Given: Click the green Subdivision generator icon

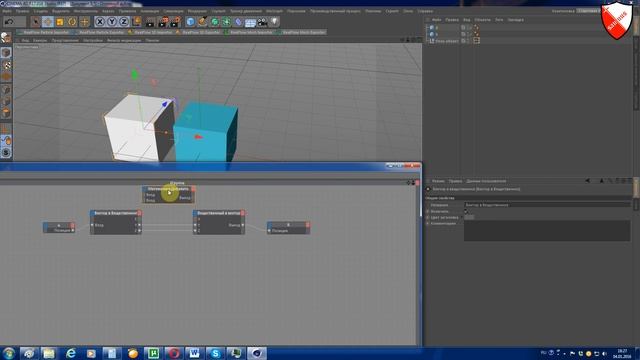Looking at the screenshot, I should coord(215,22).
